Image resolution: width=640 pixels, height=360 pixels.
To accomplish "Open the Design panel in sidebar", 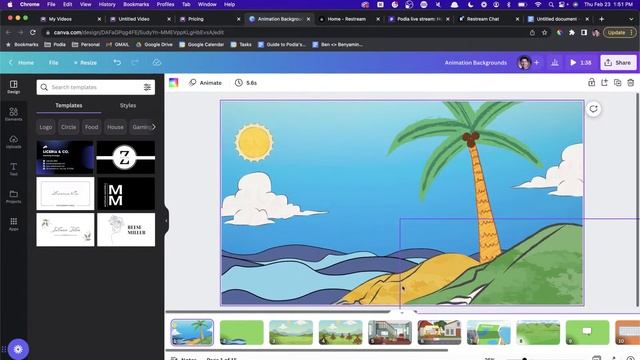I will tap(13, 87).
